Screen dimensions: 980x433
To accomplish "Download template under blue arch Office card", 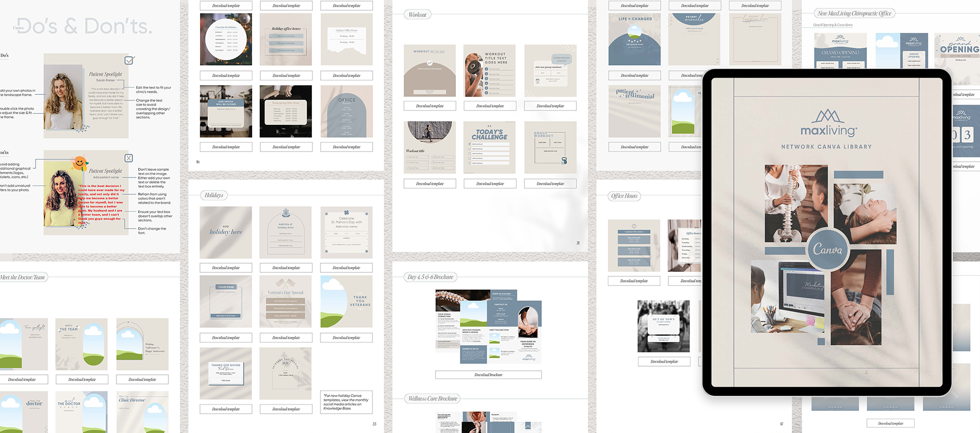I will pos(346,147).
